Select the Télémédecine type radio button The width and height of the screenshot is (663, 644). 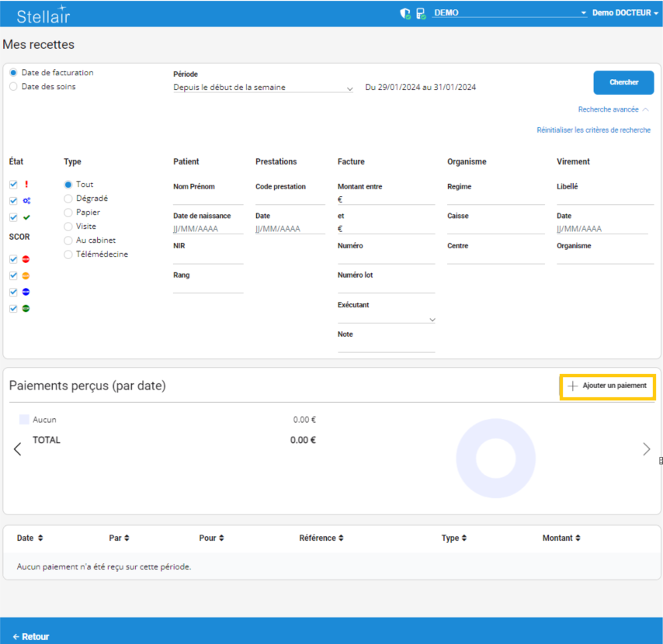(x=68, y=254)
